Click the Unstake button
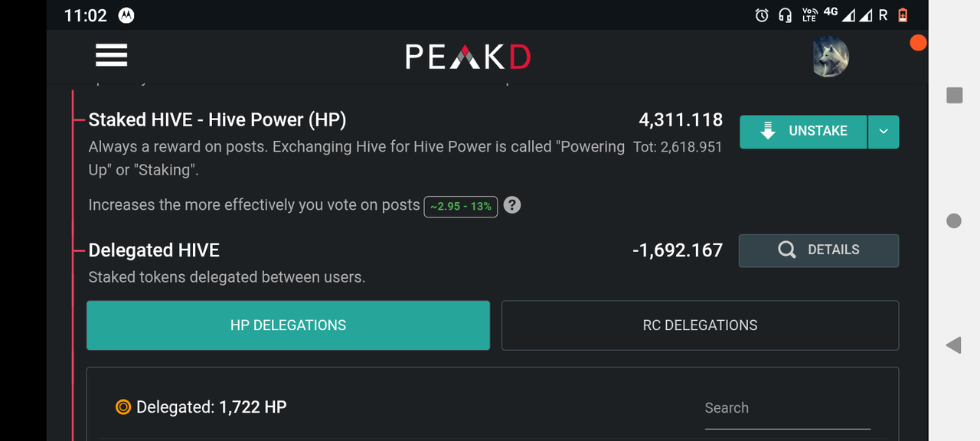 [x=803, y=132]
